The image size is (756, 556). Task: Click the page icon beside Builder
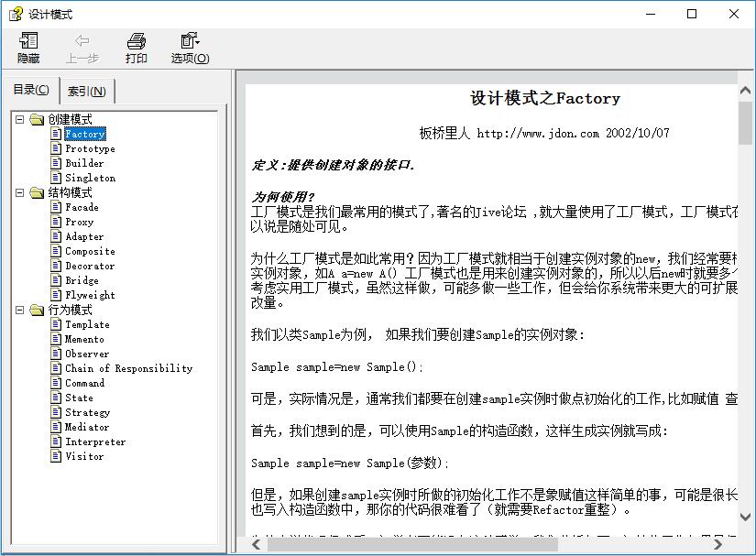click(x=57, y=163)
